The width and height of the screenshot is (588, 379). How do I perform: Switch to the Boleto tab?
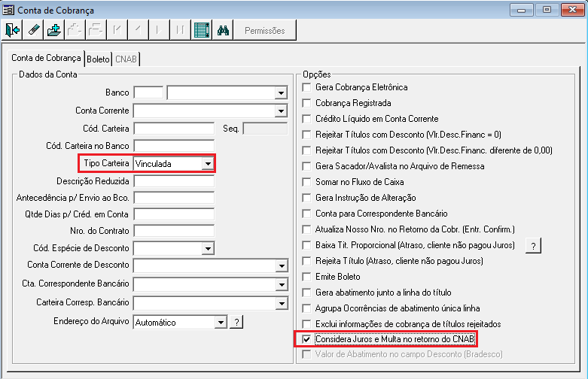[98, 59]
